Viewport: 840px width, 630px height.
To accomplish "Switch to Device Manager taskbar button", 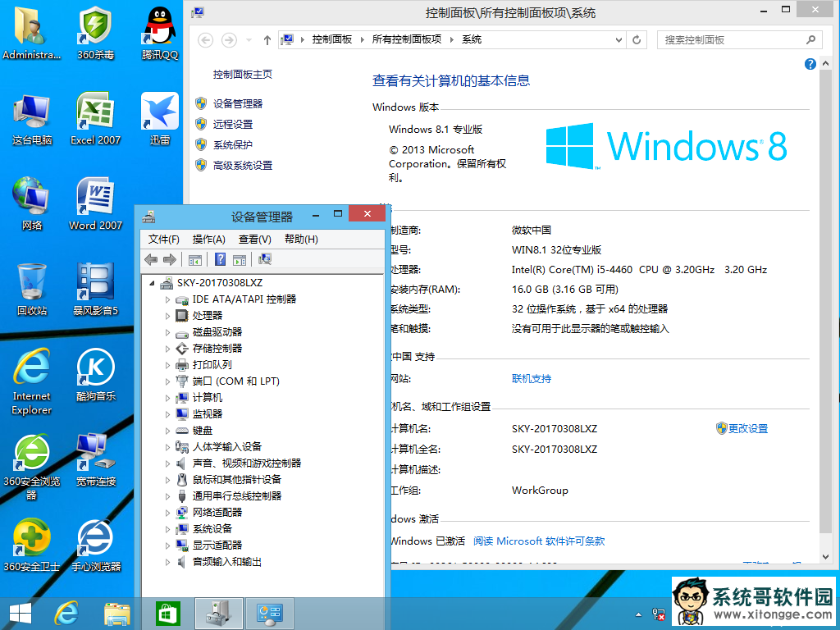I will pyautogui.click(x=218, y=614).
